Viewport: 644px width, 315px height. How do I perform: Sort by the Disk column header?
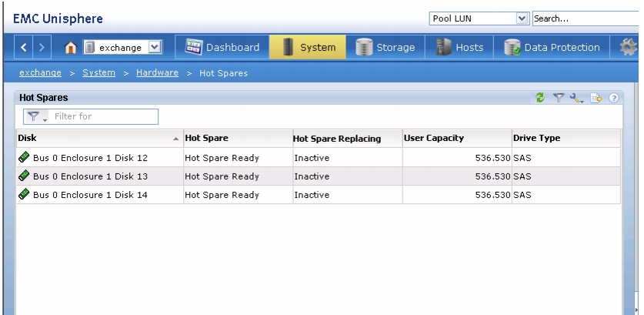pyautogui.click(x=100, y=139)
